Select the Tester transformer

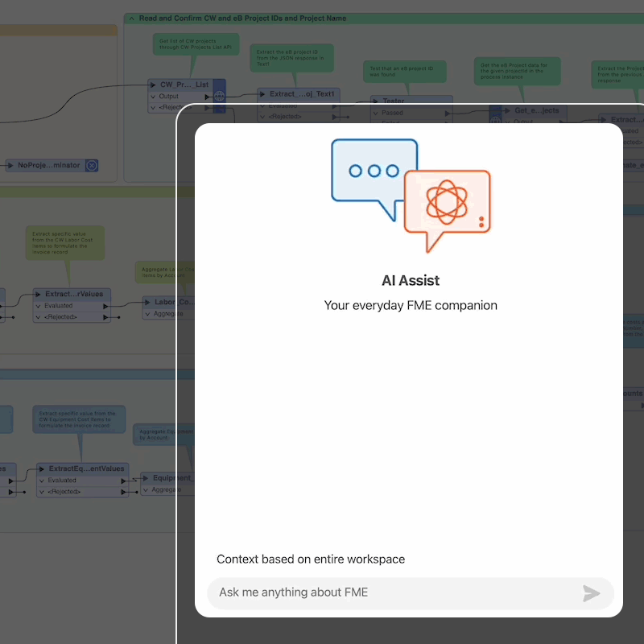coord(394,101)
